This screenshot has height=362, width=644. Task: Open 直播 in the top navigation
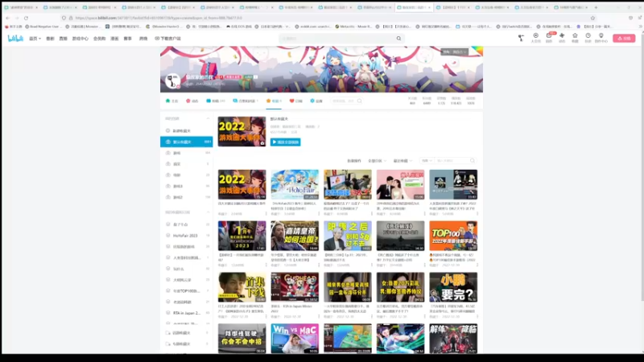tap(63, 39)
